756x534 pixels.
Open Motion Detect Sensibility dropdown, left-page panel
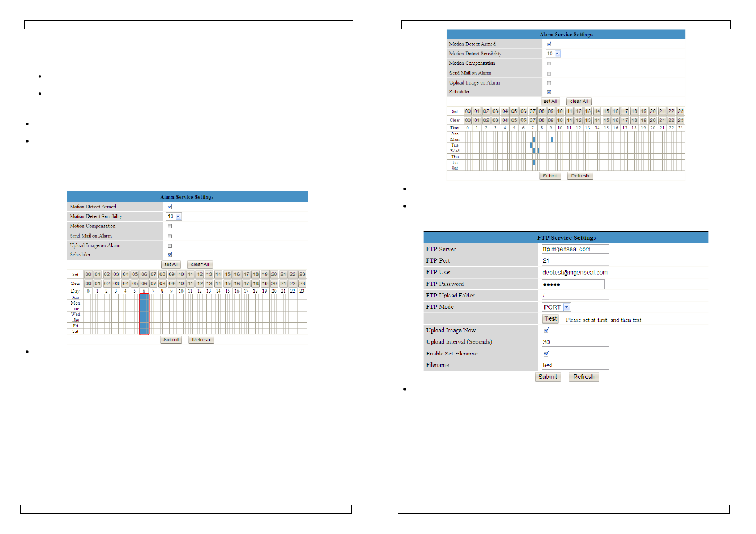coord(173,217)
